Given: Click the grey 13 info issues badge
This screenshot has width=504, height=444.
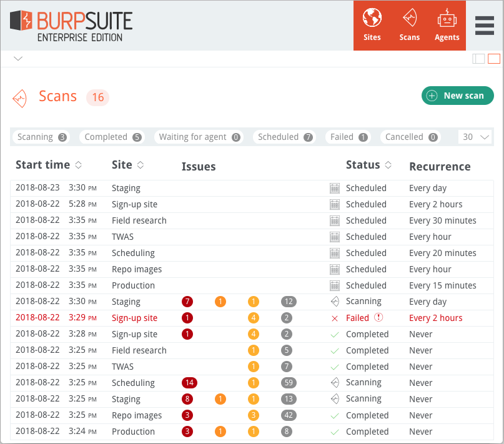Looking at the screenshot, I should click(x=289, y=399).
